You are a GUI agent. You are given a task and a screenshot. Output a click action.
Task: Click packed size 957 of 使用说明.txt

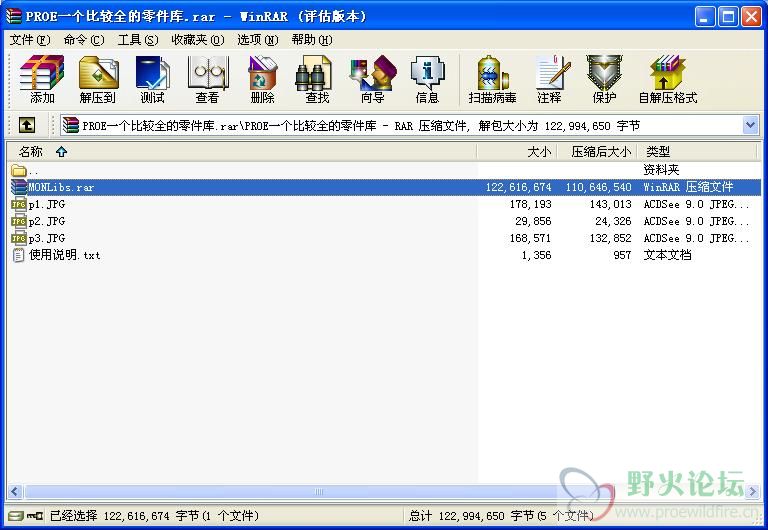tap(622, 255)
